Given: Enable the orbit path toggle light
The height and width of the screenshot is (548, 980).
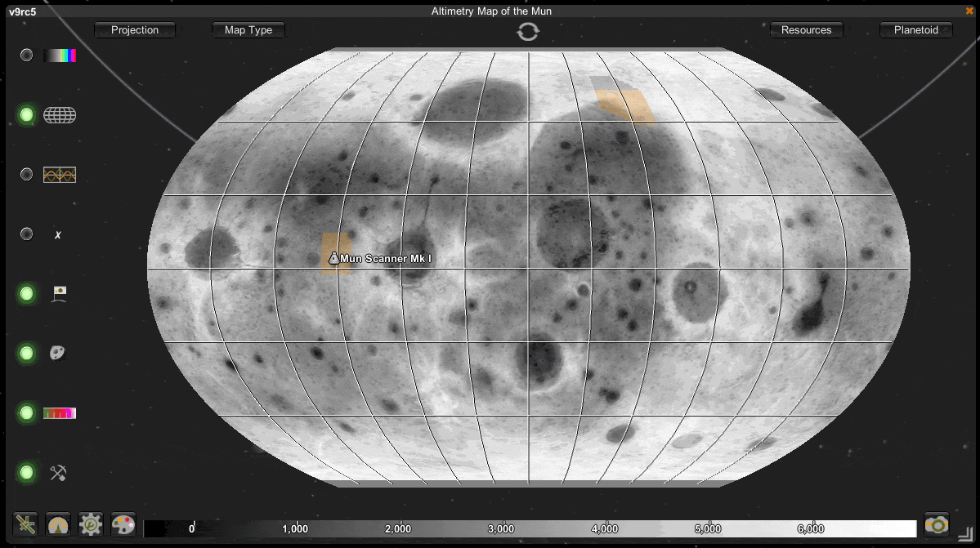Looking at the screenshot, I should 26,174.
